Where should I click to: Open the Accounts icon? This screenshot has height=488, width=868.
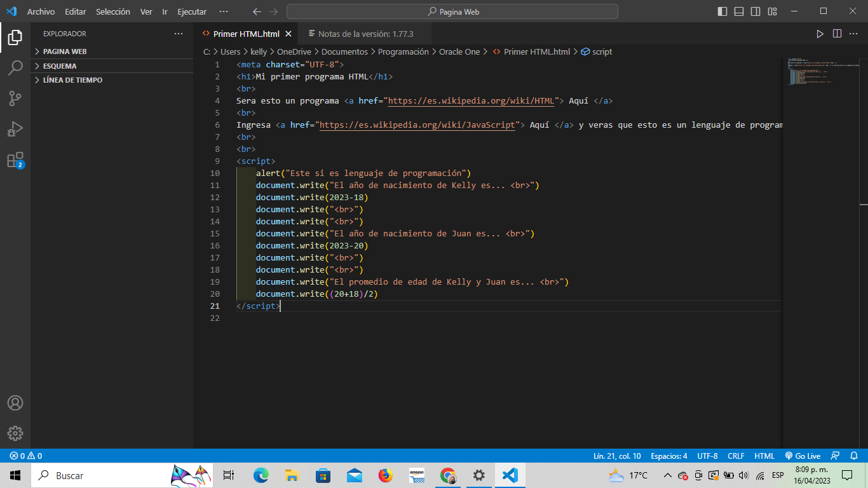pos(15,403)
